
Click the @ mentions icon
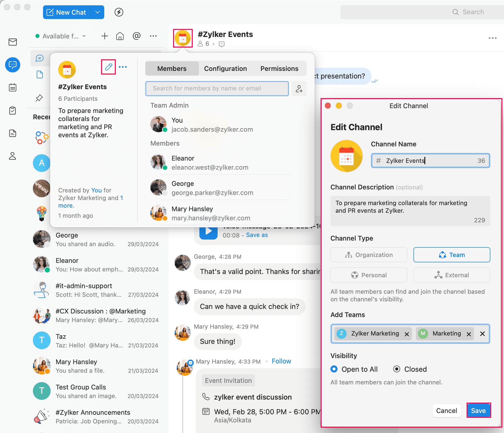tap(137, 36)
